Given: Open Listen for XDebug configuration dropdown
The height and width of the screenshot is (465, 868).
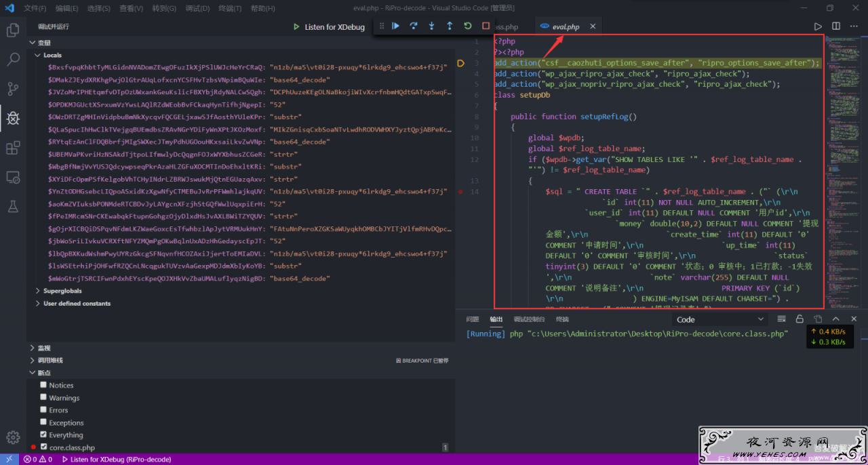Looking at the screenshot, I should [x=334, y=27].
